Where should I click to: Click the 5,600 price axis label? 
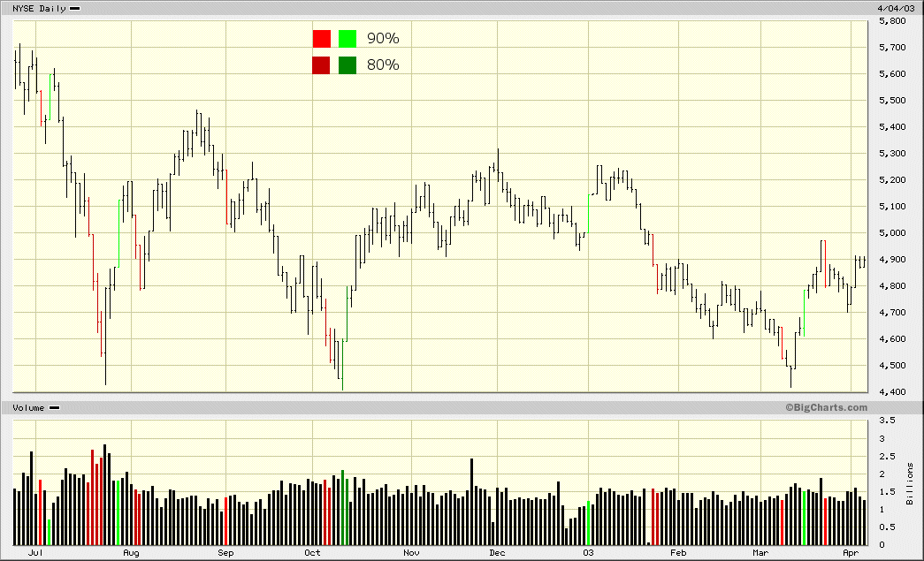click(x=892, y=74)
